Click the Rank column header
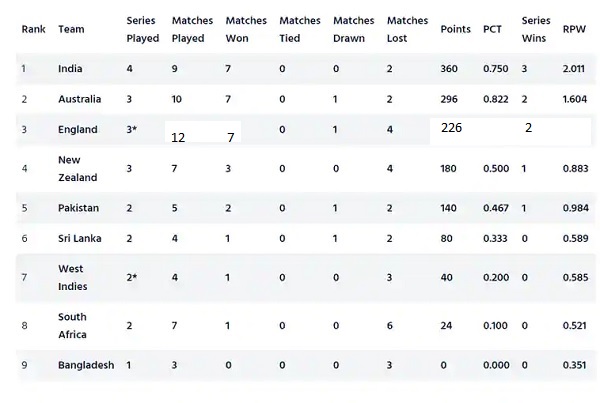The image size is (600, 403). 33,29
